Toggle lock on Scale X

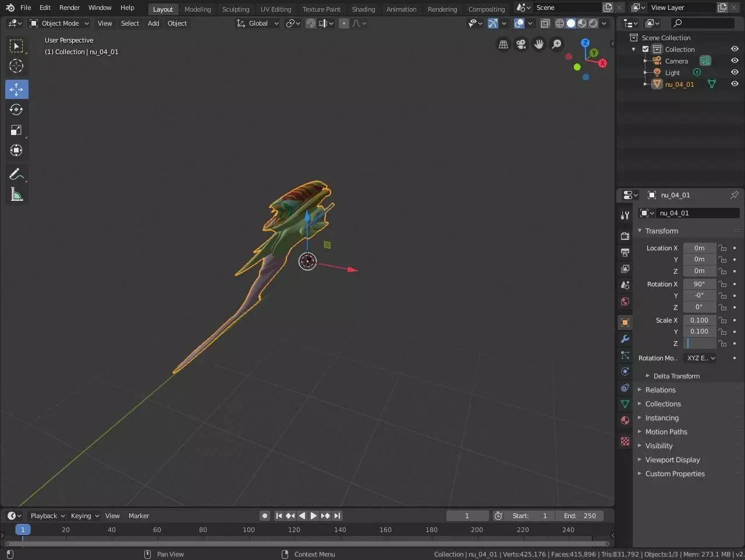click(722, 320)
